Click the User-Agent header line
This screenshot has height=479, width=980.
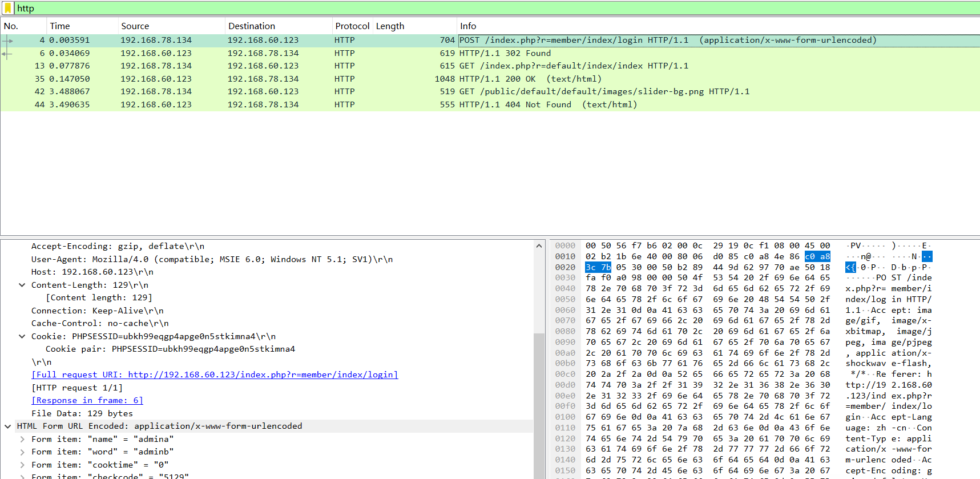coord(212,259)
